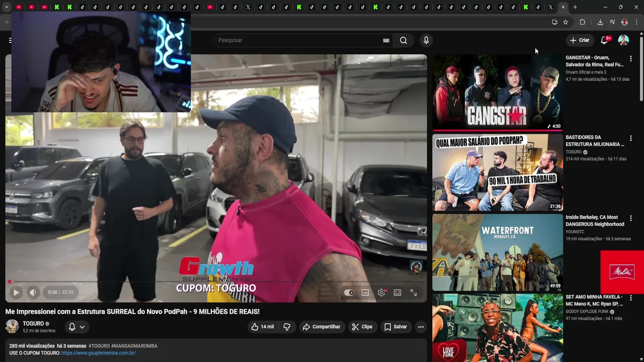Screen dimensions: 644x362
Task: Go fullscreen with the player expand icon
Action: click(x=414, y=292)
